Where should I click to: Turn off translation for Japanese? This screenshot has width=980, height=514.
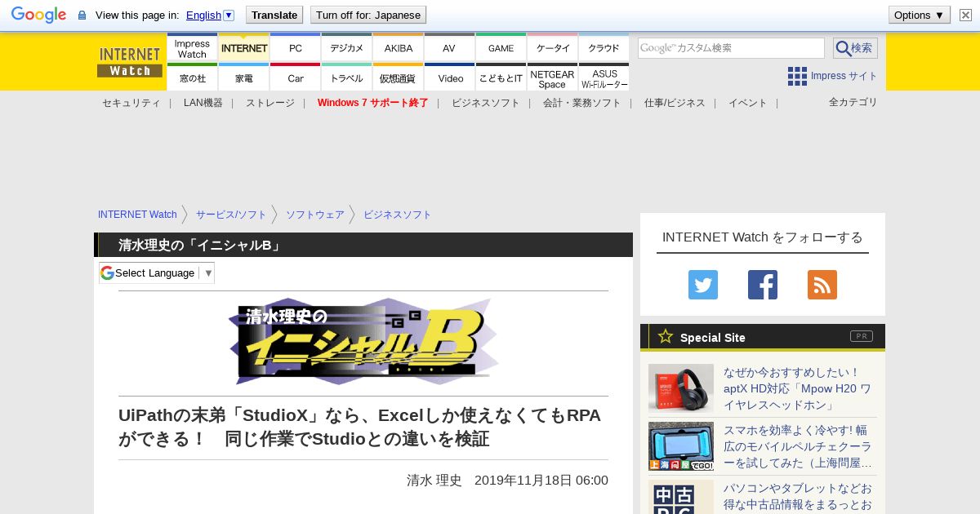368,15
